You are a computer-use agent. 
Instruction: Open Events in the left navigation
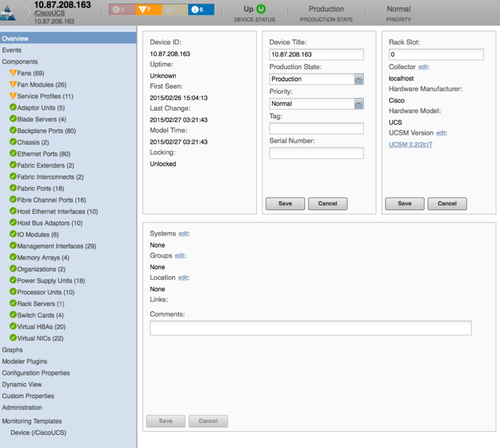tap(11, 50)
